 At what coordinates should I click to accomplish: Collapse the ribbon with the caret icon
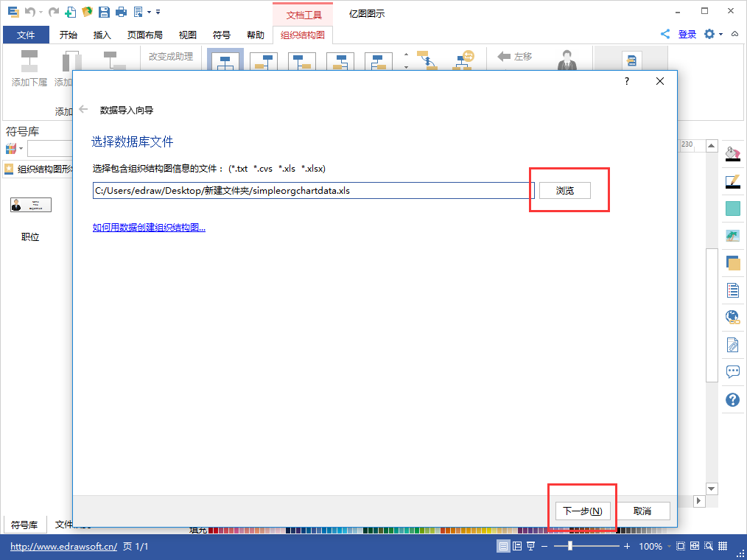(735, 35)
